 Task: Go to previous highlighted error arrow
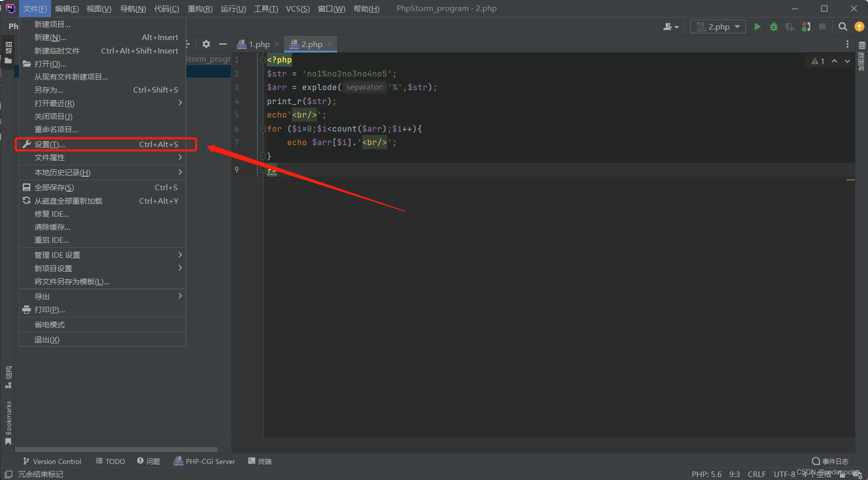834,61
